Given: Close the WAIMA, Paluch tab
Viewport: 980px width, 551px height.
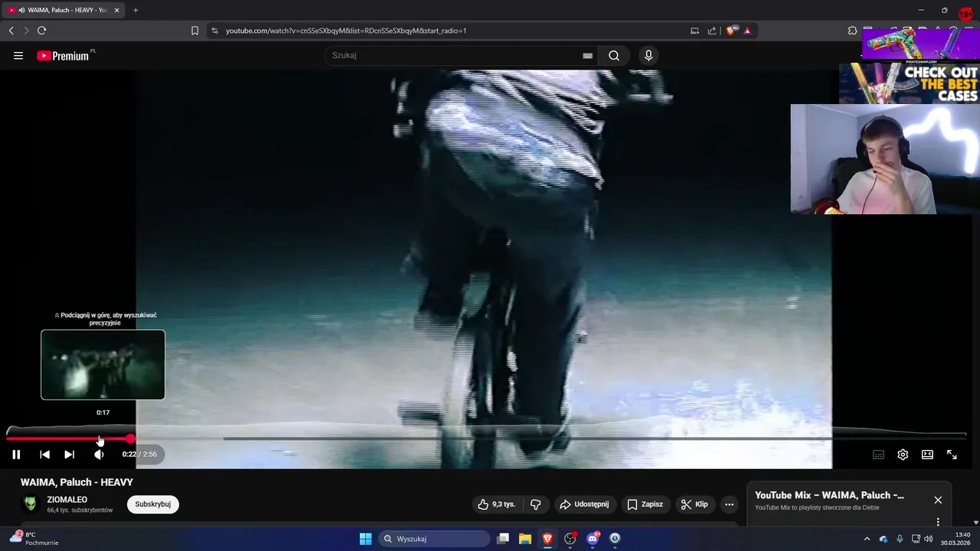Looking at the screenshot, I should (117, 10).
